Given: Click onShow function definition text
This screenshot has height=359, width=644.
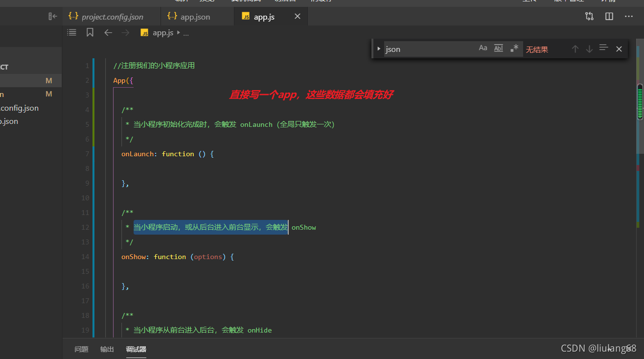Looking at the screenshot, I should point(178,257).
